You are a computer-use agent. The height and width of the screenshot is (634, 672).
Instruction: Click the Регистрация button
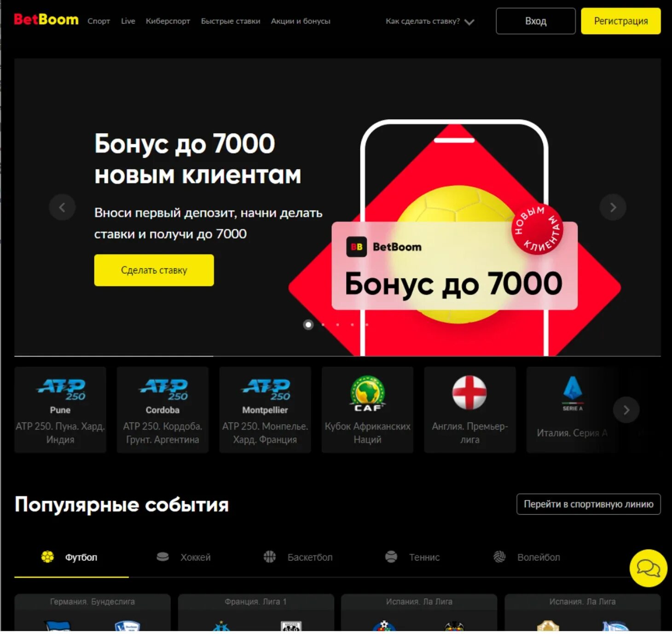(x=620, y=21)
